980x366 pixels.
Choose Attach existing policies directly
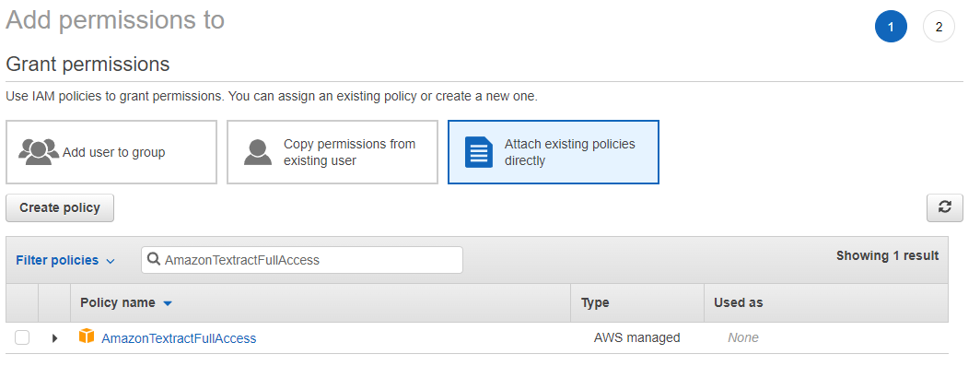(554, 152)
